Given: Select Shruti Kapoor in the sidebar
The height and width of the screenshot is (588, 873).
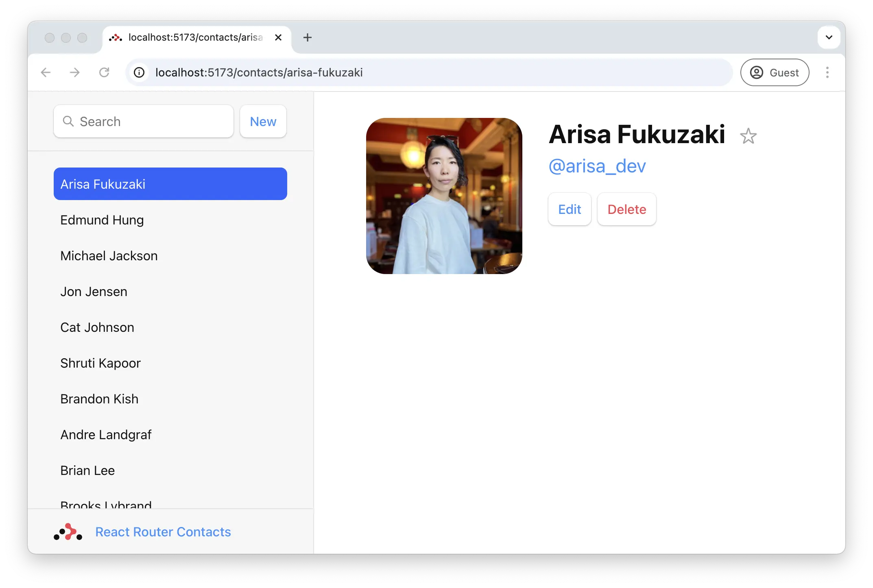Looking at the screenshot, I should pos(170,363).
